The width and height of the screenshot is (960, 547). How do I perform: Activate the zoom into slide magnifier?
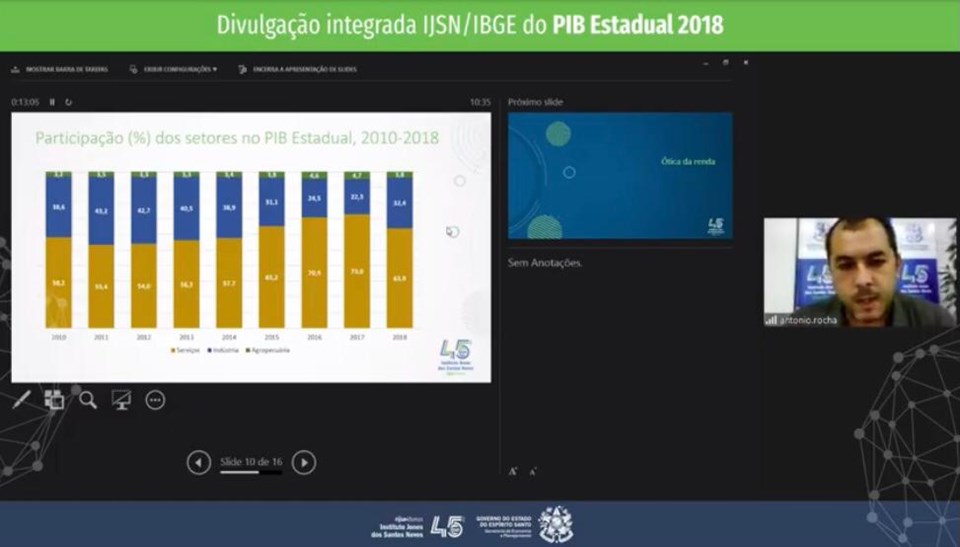coord(88,400)
